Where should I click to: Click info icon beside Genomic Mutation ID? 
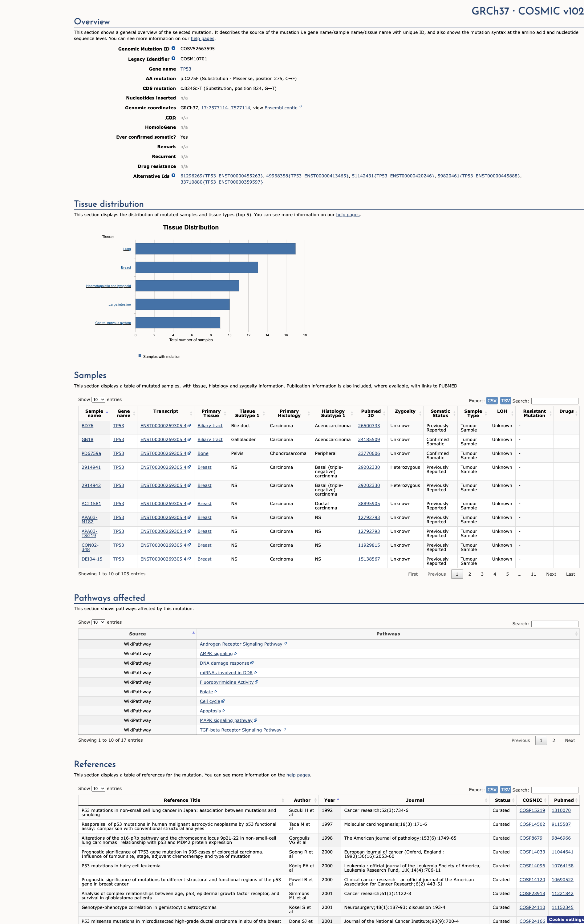pyautogui.click(x=173, y=48)
